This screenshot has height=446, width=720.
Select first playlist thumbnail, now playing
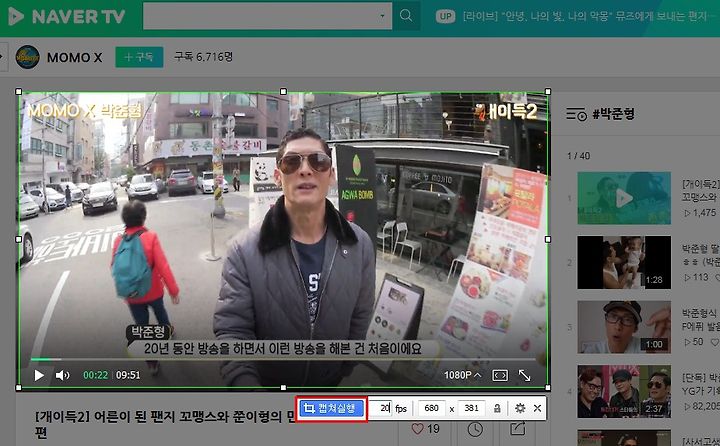624,198
